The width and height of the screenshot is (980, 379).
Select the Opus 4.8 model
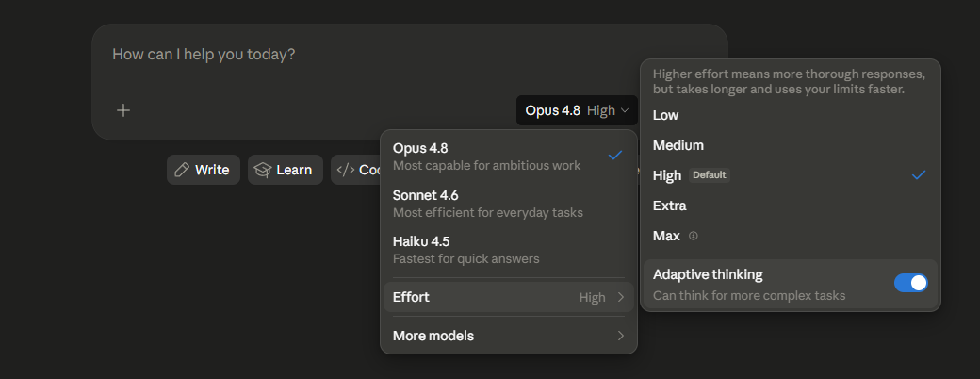(x=508, y=157)
